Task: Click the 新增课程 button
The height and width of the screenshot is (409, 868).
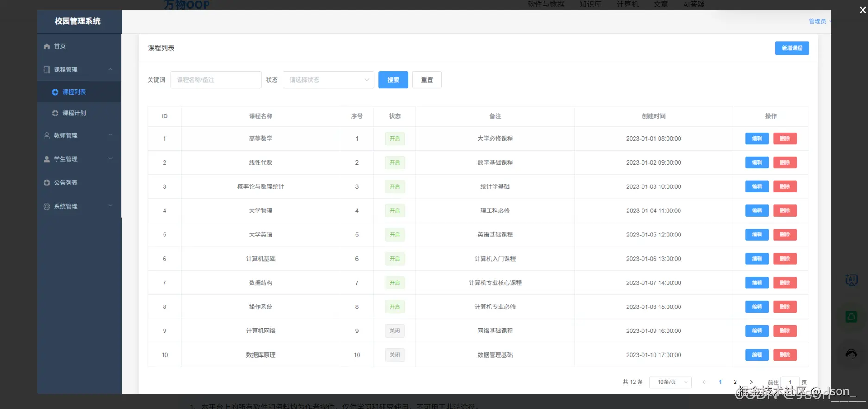Action: (792, 48)
